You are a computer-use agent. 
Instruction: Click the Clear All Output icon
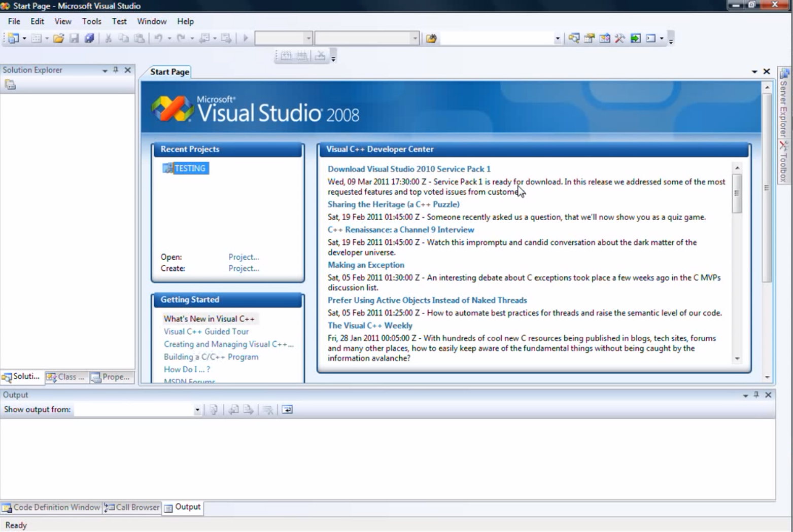(268, 409)
